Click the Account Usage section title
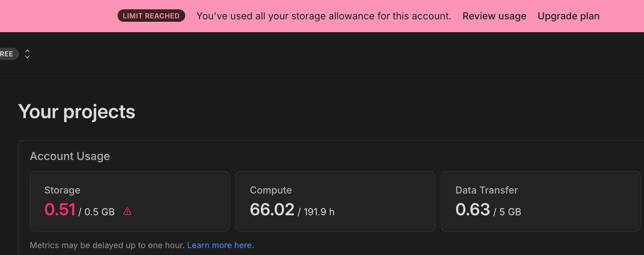Screen dimensions: 644x255 click(x=70, y=156)
